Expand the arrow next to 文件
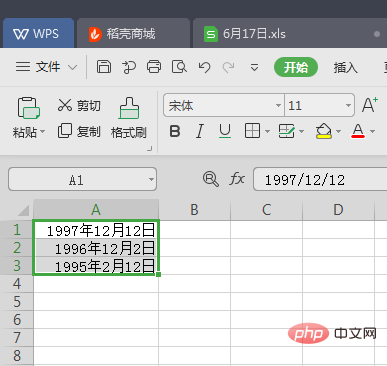 [72, 67]
